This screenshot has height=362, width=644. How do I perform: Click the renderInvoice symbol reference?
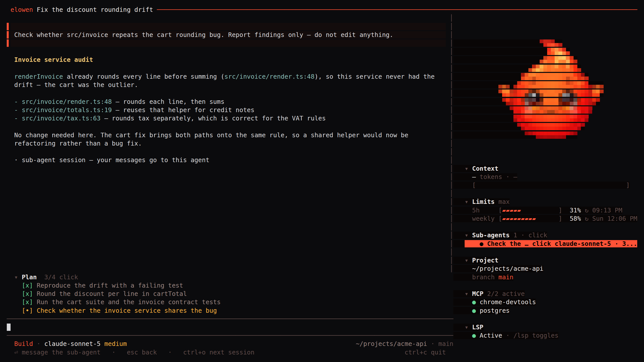click(x=38, y=77)
